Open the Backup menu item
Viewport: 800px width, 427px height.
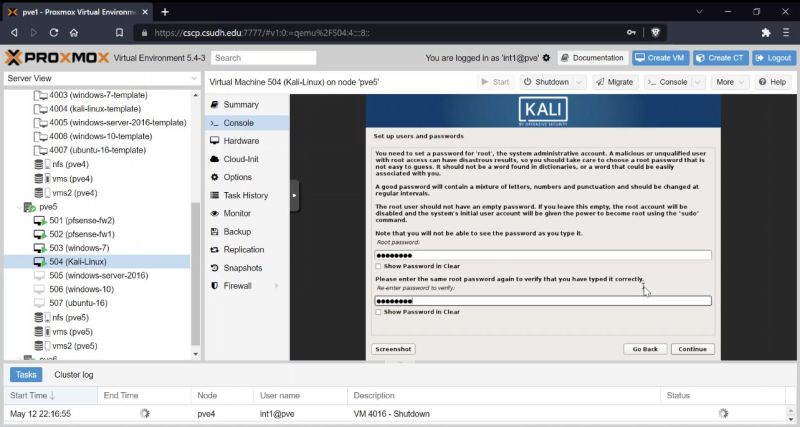(x=247, y=232)
